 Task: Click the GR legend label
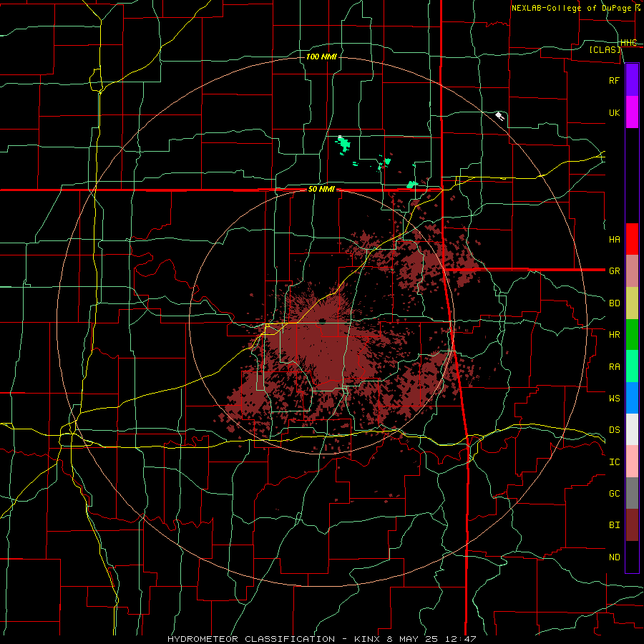(x=615, y=271)
